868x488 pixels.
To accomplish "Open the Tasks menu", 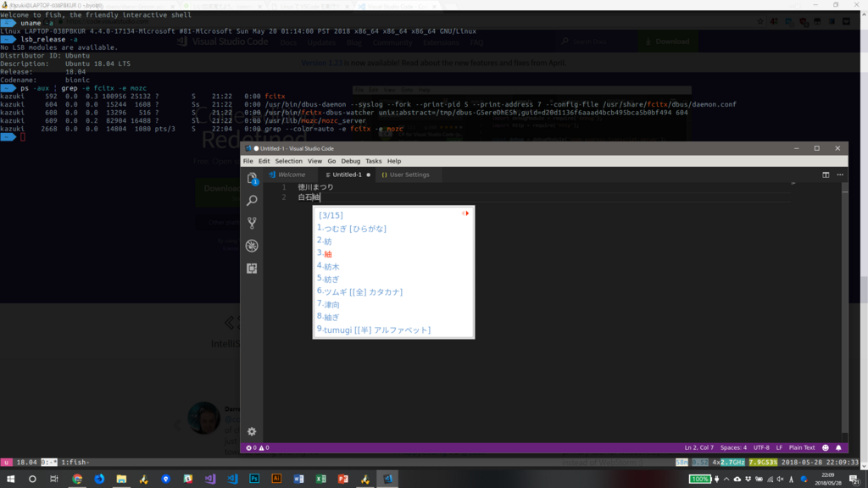I will point(374,161).
